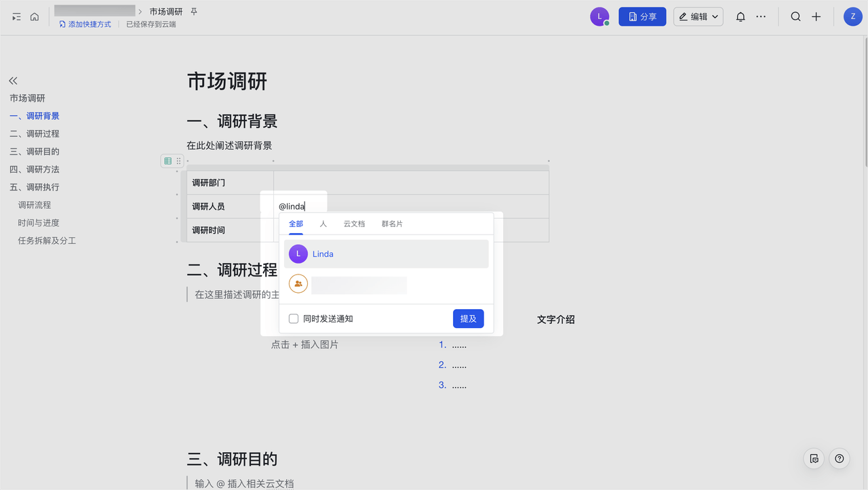Open the more options ellipsis menu
Screen dimensions: 868x490
[x=761, y=17]
